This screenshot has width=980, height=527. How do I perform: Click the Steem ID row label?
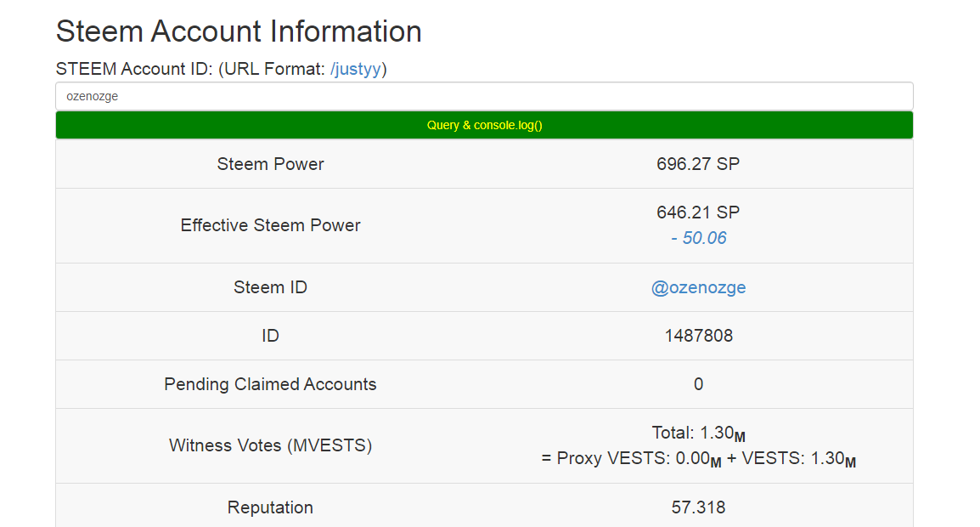tap(270, 287)
